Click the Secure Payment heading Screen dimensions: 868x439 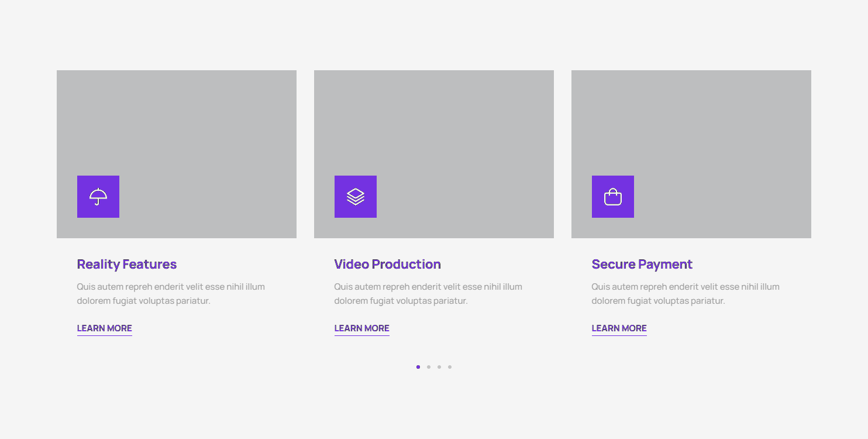pyautogui.click(x=642, y=265)
